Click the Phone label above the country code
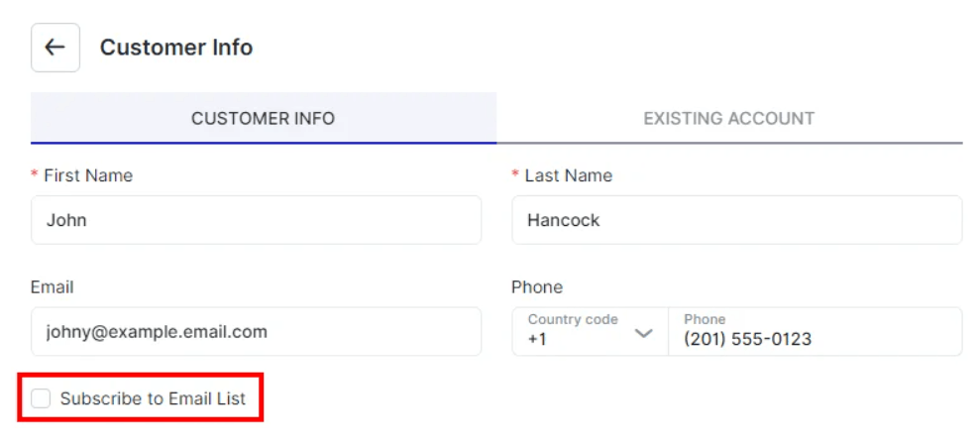Viewport: 980px width, 448px height. click(x=536, y=287)
